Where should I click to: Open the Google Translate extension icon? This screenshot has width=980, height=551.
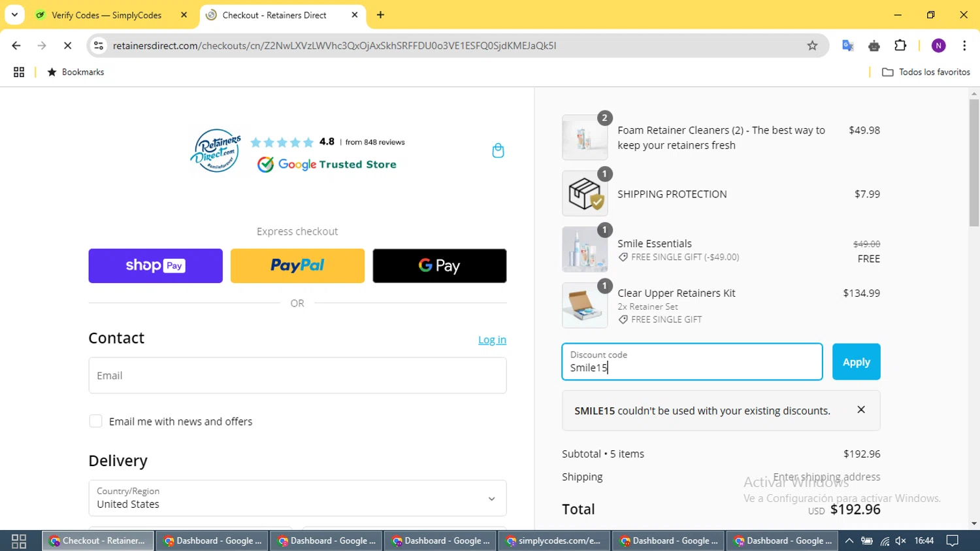[x=848, y=46]
